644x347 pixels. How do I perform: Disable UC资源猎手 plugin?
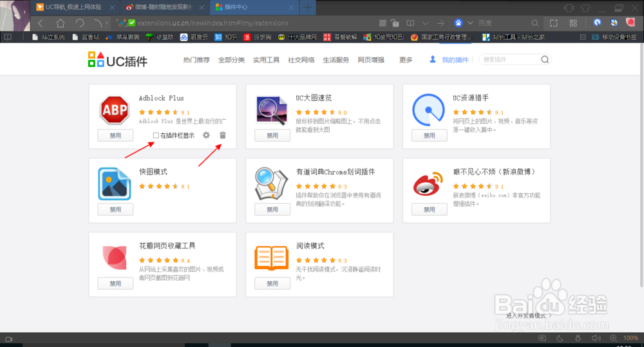tap(429, 135)
